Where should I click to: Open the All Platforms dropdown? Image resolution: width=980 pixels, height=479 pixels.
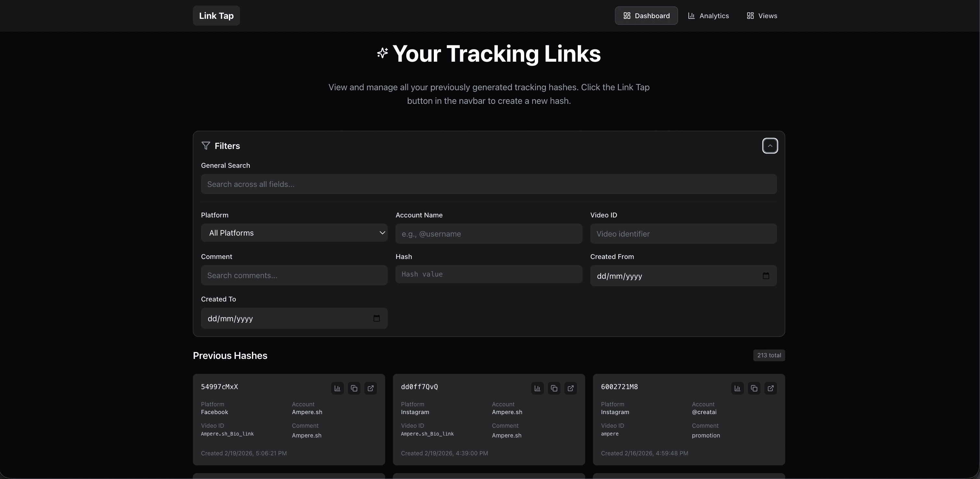(x=294, y=233)
